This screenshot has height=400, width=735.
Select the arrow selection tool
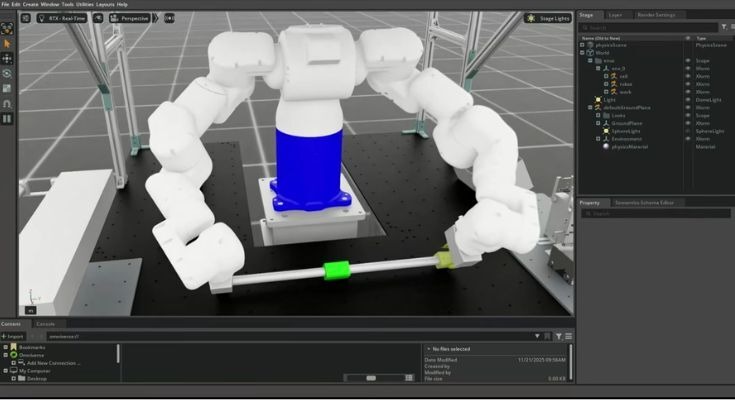7,44
